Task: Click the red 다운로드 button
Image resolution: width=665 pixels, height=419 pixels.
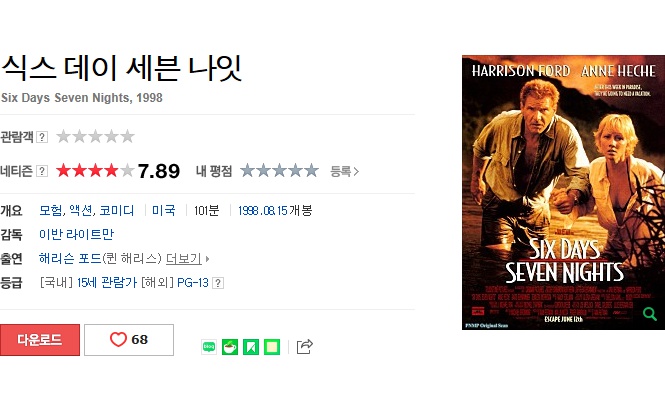Action: click(40, 340)
